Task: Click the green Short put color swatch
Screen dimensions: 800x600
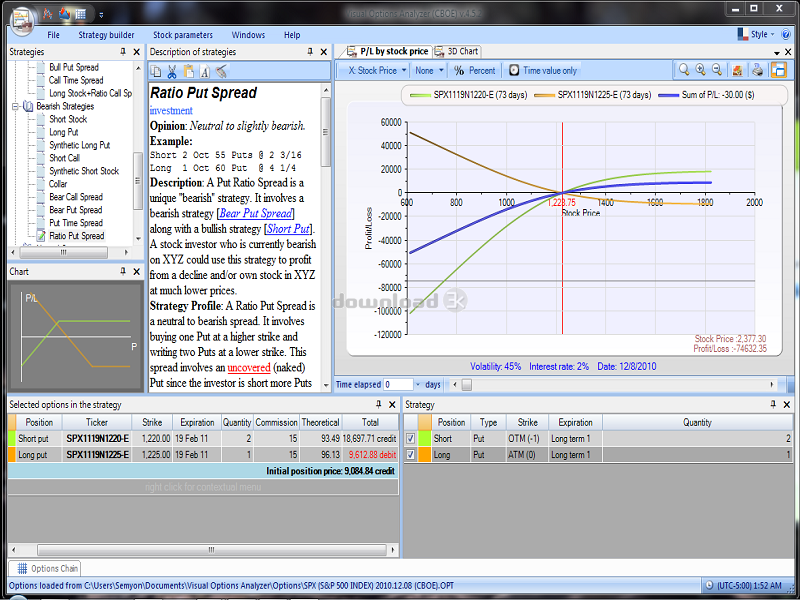Action: pos(13,438)
